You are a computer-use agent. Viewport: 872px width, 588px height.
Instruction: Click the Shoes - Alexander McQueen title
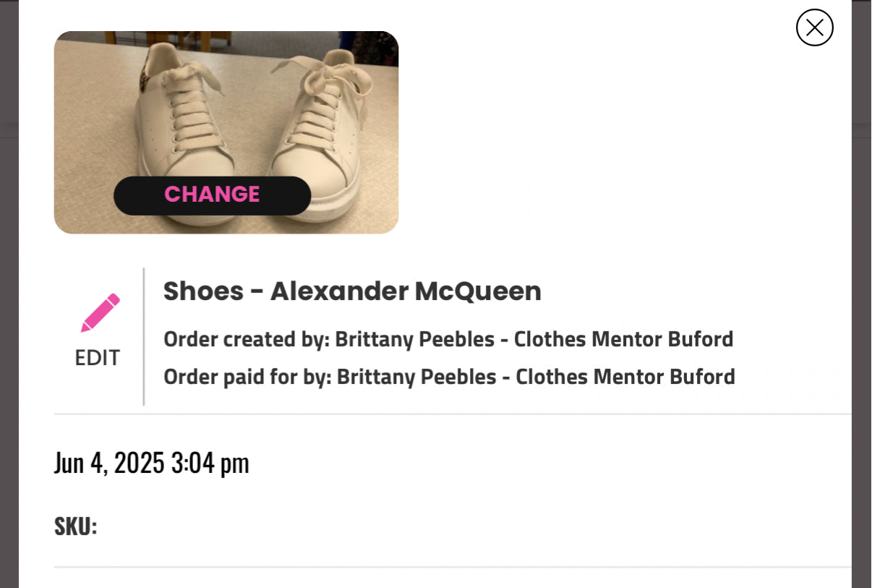pyautogui.click(x=352, y=291)
